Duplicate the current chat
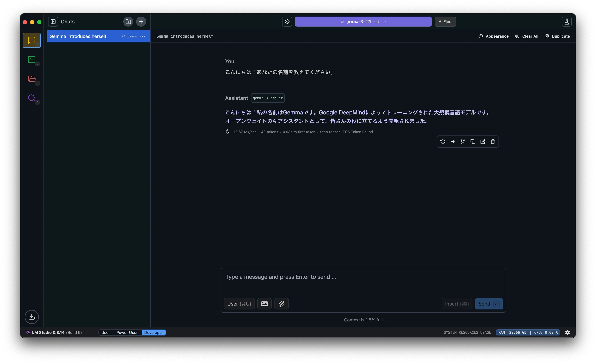This screenshot has height=364, width=596. (x=557, y=36)
